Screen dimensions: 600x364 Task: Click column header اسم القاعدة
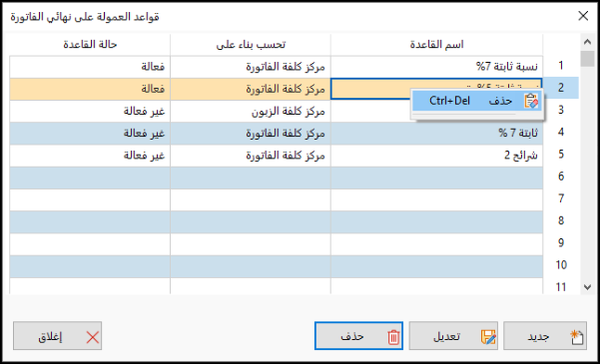(x=436, y=45)
